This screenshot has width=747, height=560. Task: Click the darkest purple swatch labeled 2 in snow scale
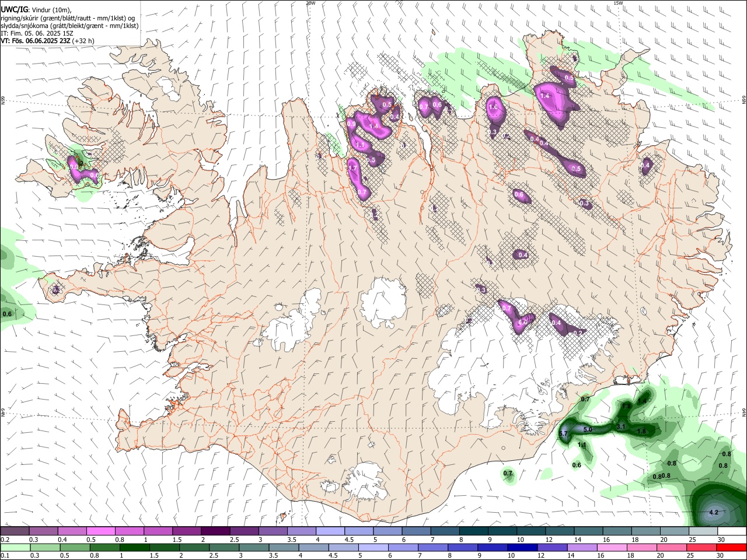pyautogui.click(x=215, y=531)
